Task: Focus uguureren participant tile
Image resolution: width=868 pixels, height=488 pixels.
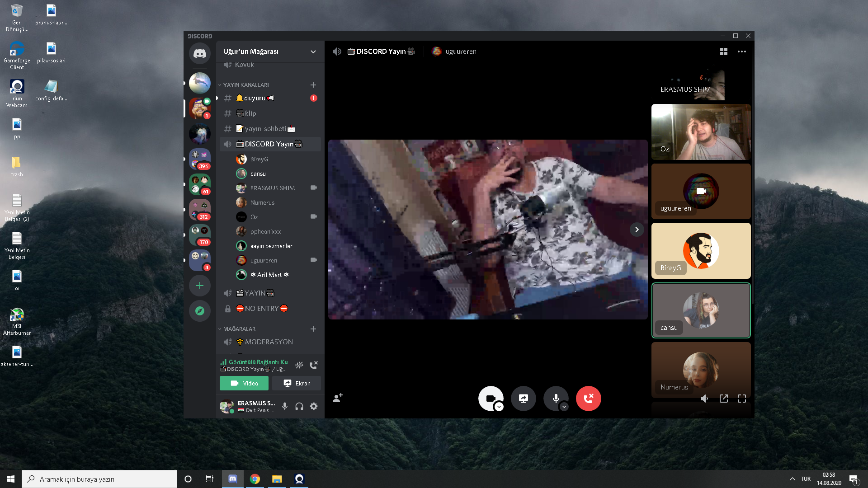Action: [x=701, y=191]
